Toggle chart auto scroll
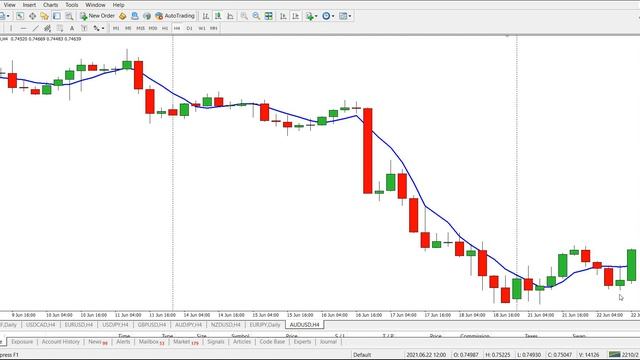 click(283, 16)
